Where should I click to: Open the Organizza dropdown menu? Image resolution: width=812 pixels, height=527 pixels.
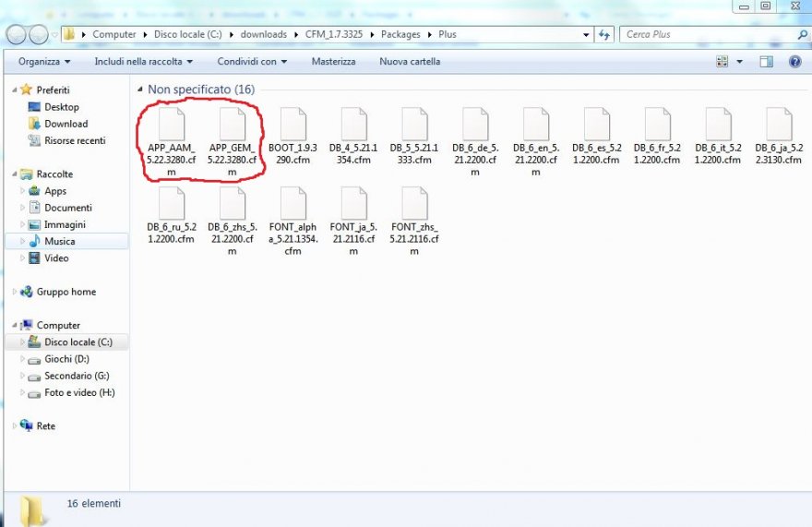44,62
